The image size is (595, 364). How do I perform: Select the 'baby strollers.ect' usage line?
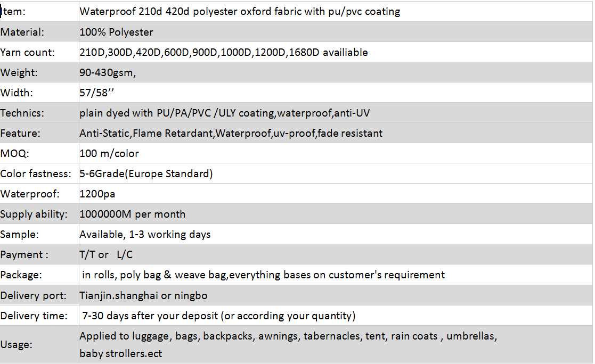[121, 353]
